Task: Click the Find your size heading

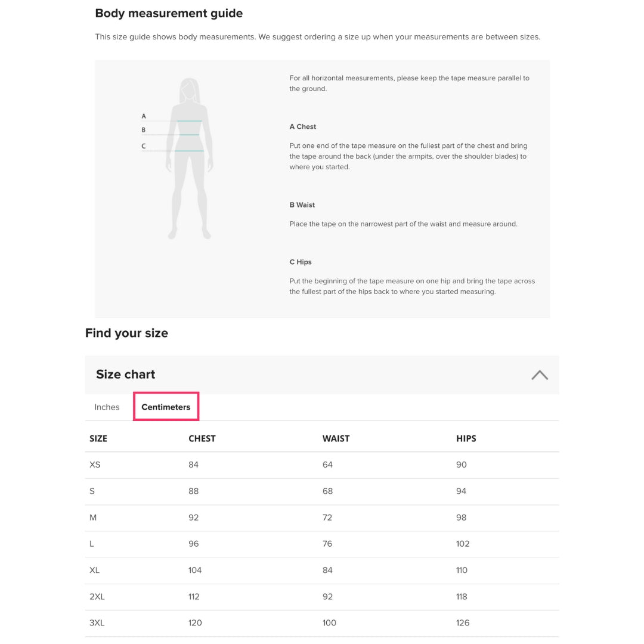Action: coord(126,333)
